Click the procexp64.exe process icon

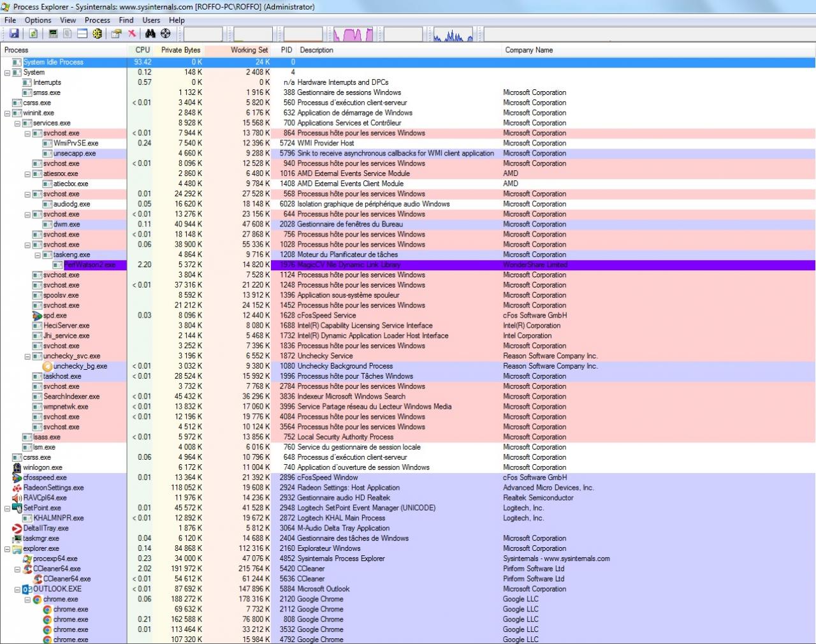(x=27, y=559)
